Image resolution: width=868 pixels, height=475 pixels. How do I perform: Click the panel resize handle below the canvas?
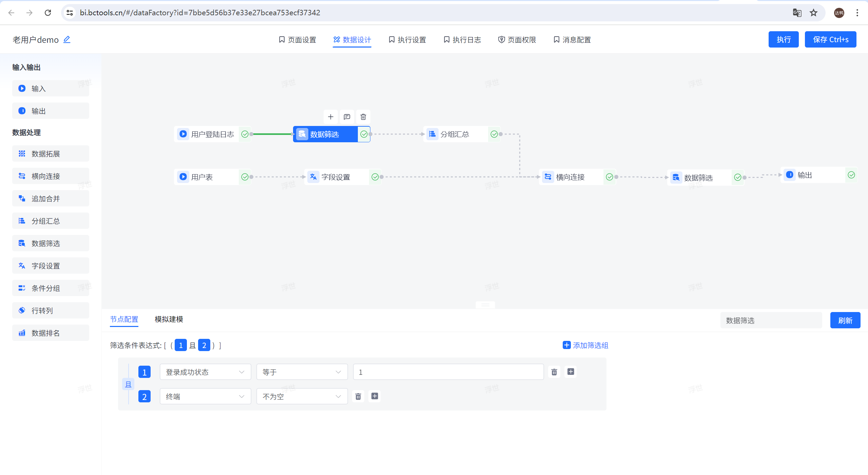click(485, 305)
